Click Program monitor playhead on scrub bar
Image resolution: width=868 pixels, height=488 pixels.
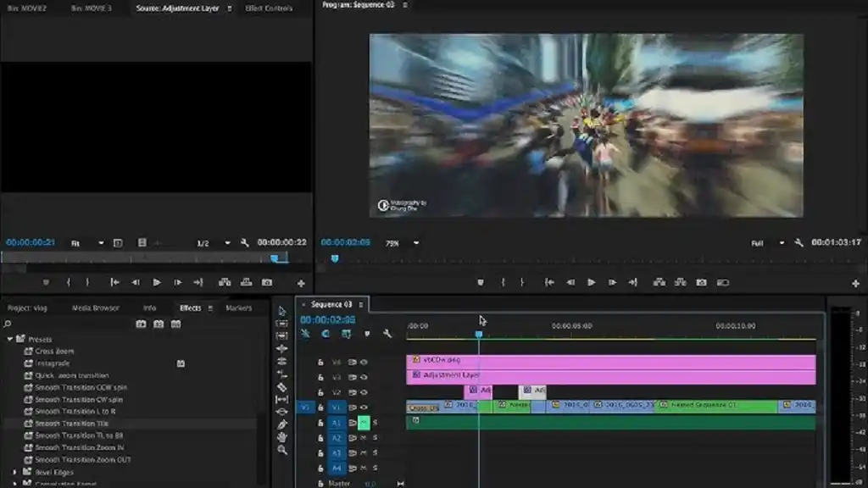[x=334, y=258]
